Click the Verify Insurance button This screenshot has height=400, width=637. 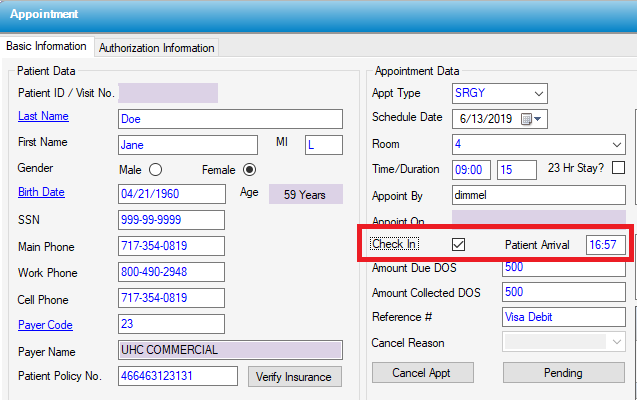click(294, 376)
